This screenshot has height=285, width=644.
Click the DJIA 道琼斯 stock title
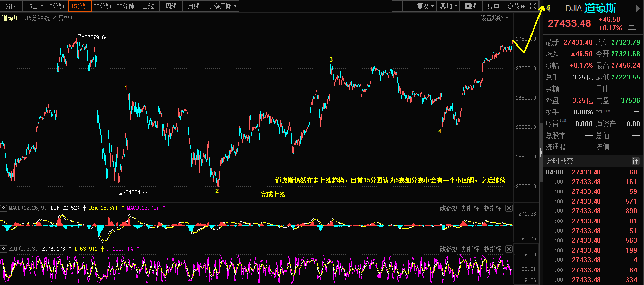[x=591, y=8]
